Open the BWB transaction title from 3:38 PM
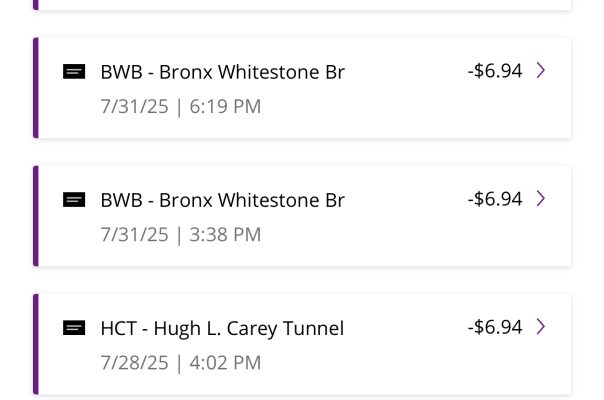 [222, 200]
